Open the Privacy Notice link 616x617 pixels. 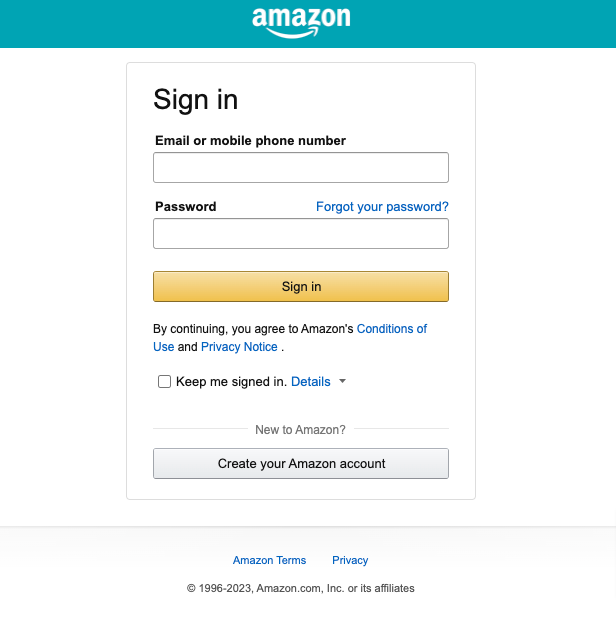(x=239, y=347)
